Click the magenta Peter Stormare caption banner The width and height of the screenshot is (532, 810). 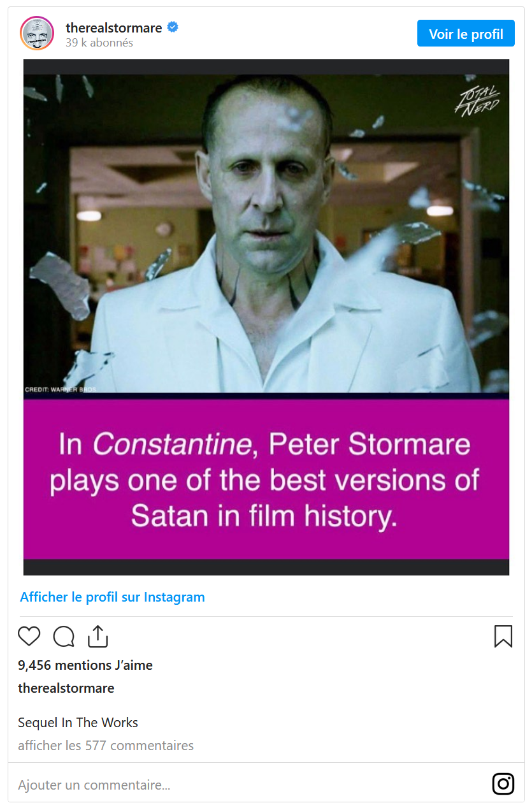tap(266, 479)
